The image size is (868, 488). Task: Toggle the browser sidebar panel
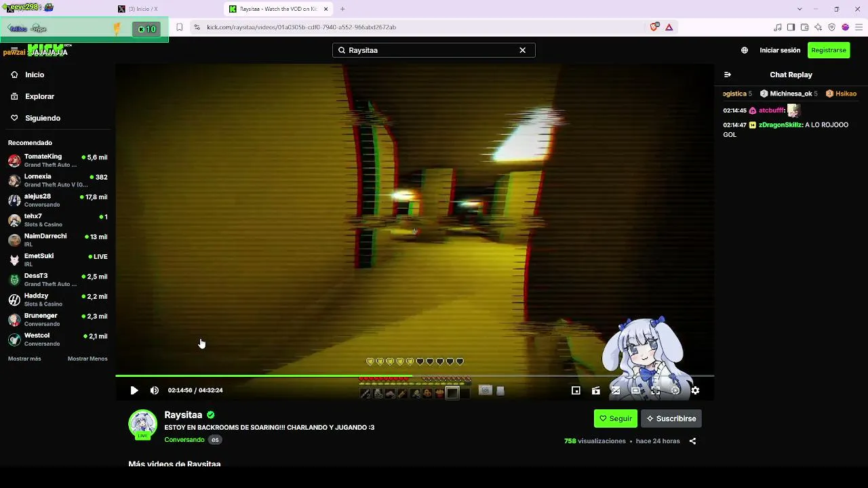point(791,27)
